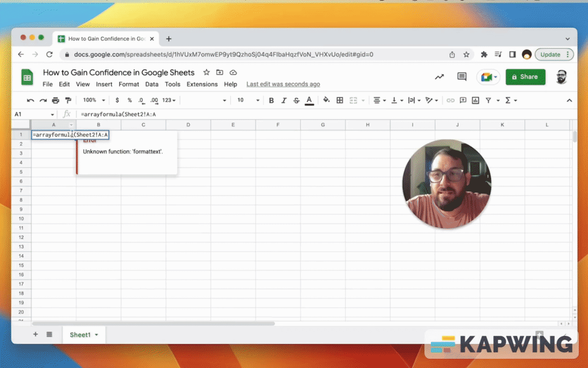
Task: Open the Borders tool
Action: coord(340,100)
